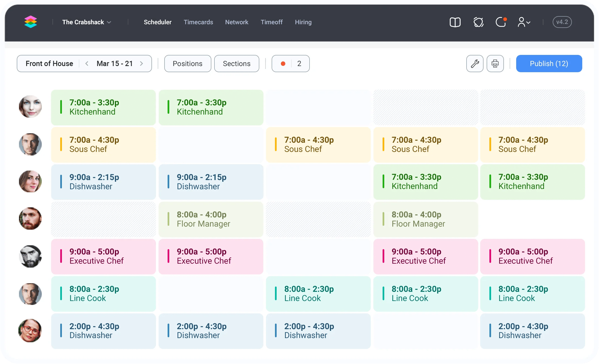Click the chat bubble sync icon
599x364 pixels.
coord(478,22)
